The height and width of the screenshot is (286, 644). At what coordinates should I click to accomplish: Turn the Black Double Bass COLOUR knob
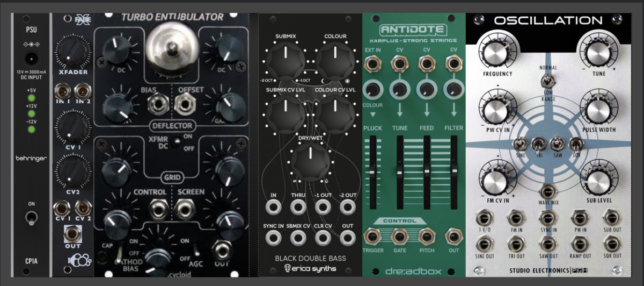click(x=335, y=61)
